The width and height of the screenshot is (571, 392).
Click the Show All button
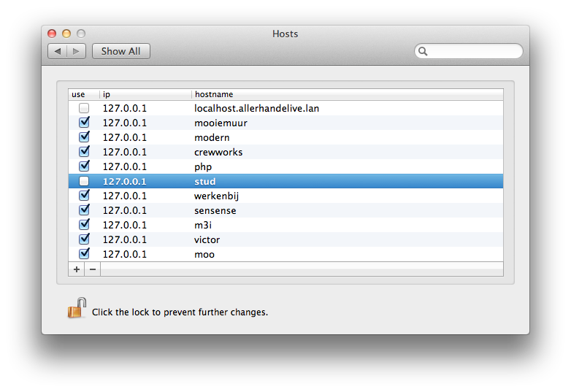click(121, 51)
